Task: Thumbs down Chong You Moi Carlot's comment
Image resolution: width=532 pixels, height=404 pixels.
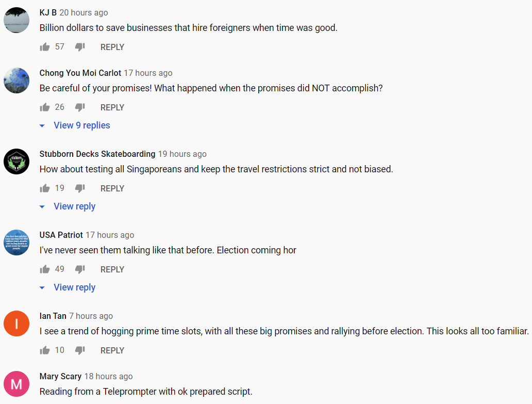Action: pyautogui.click(x=80, y=107)
